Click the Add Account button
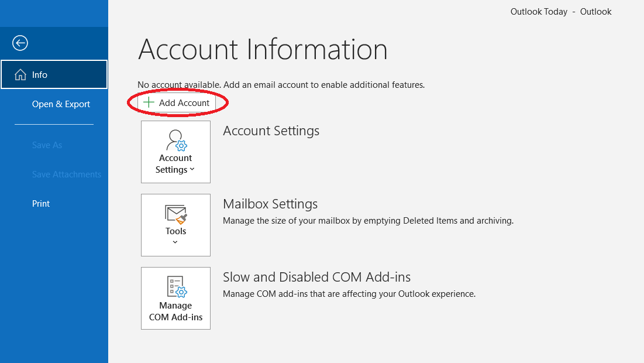644x363 pixels. point(177,103)
